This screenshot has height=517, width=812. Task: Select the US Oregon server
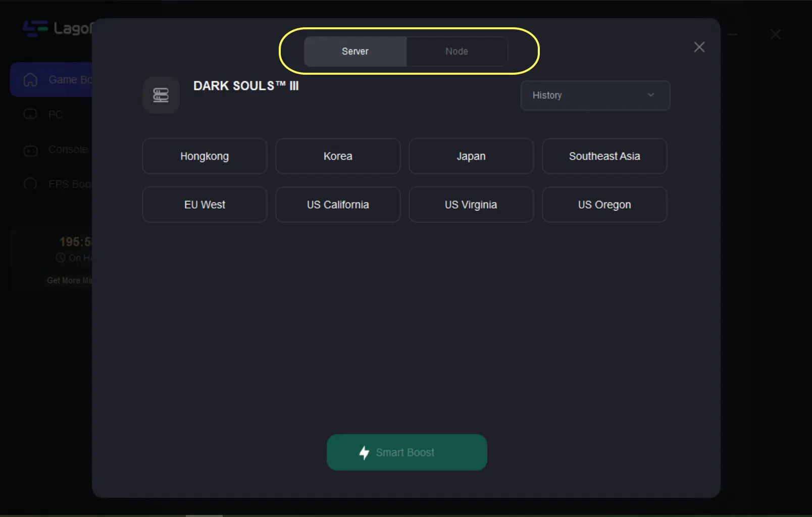tap(604, 205)
